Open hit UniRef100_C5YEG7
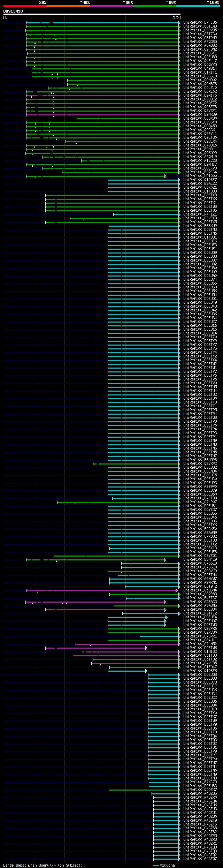 (x=200, y=510)
